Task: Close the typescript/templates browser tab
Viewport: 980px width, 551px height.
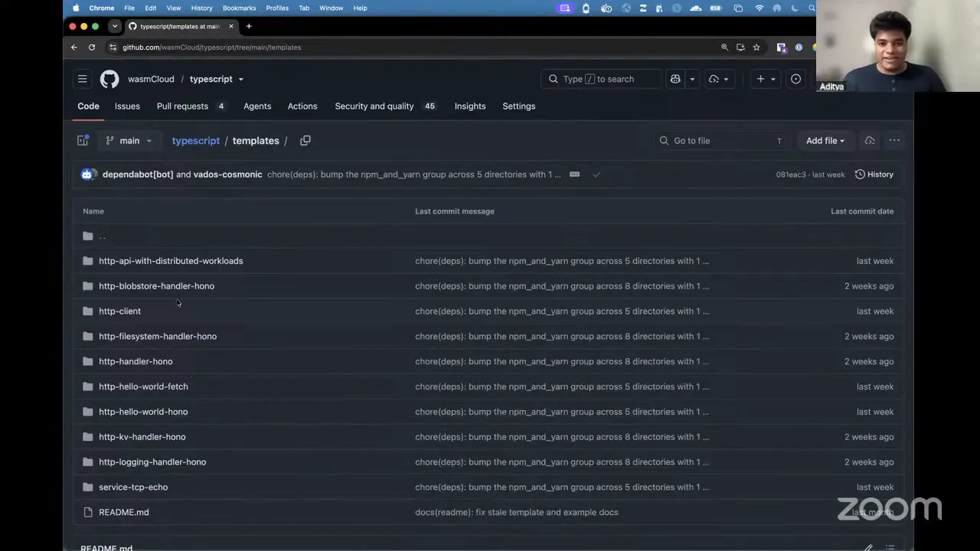Action: (230, 26)
